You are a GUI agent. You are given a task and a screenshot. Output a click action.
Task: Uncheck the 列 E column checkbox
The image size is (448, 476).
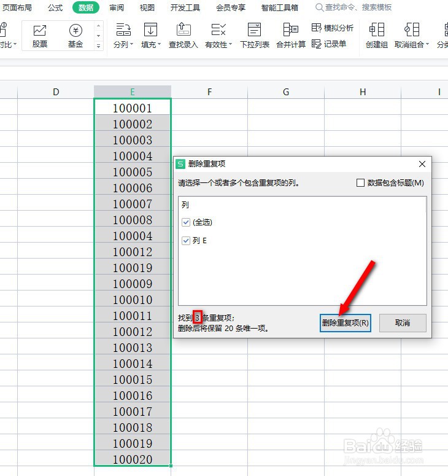186,241
